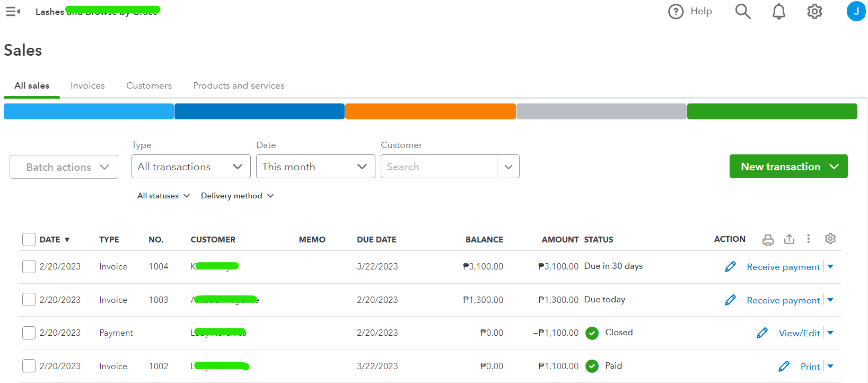Expand the Date dropdown showing This month
Viewport: 868px width, 383px height.
pos(315,167)
